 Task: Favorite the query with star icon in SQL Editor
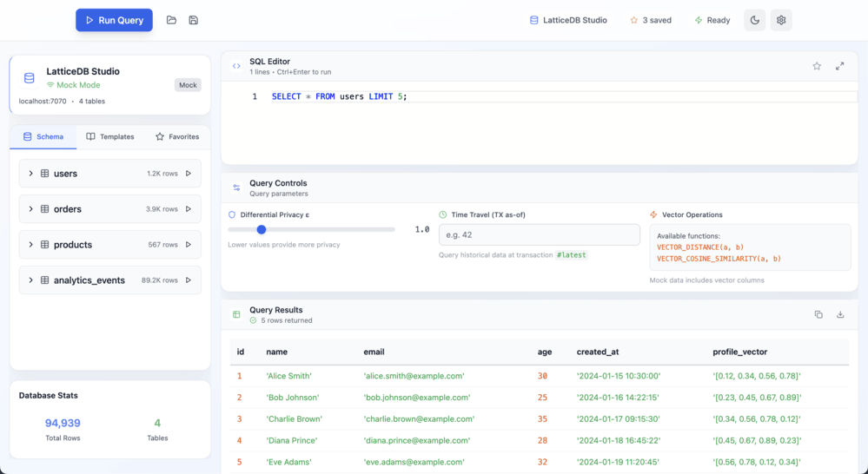coord(817,66)
